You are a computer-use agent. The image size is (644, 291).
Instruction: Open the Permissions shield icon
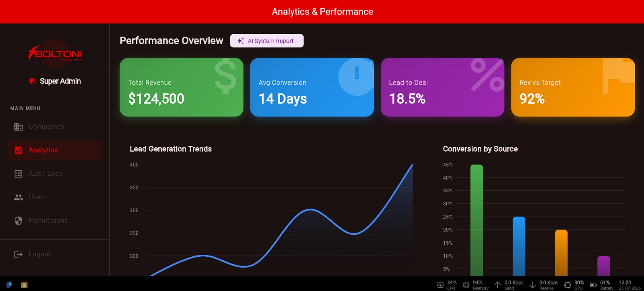[19, 221]
